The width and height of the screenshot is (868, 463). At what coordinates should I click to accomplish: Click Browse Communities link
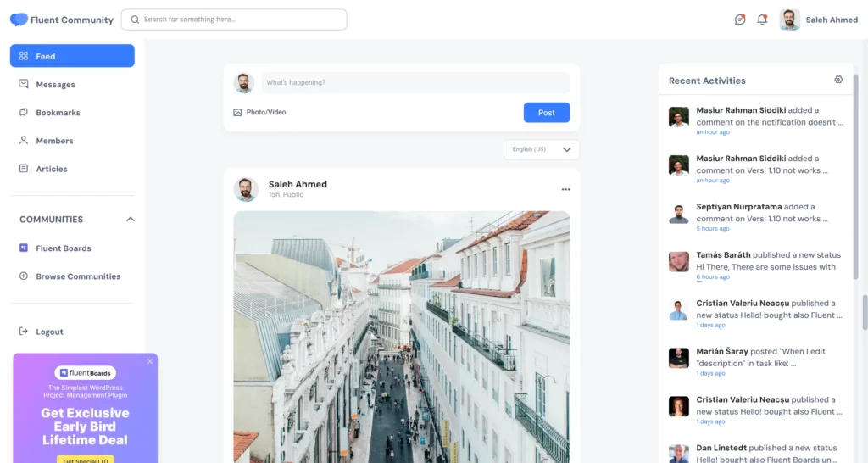(x=78, y=276)
